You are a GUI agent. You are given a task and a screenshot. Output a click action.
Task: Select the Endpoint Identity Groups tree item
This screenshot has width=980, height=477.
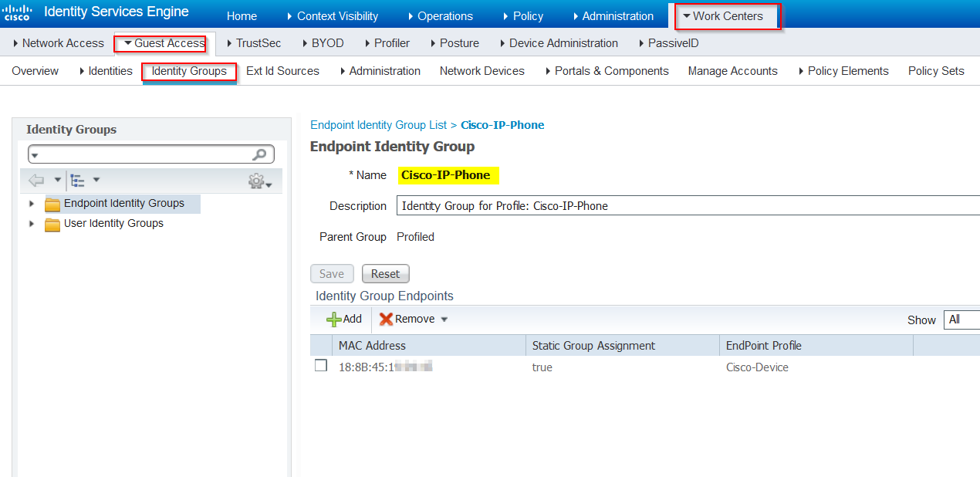(124, 204)
